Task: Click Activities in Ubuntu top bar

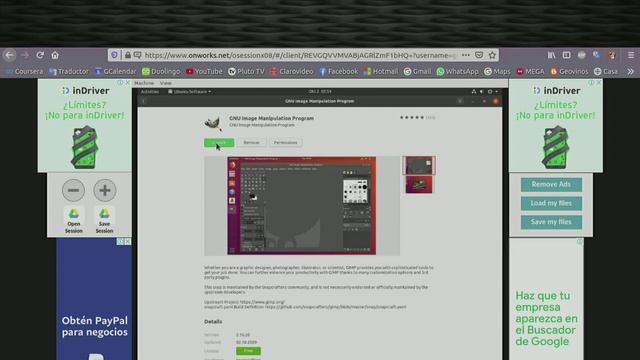Action: [x=150, y=91]
